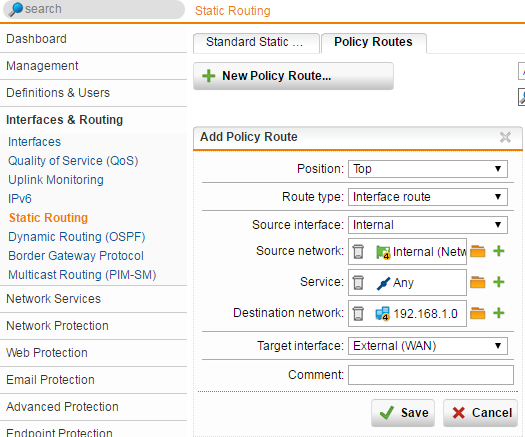Save the policy route

click(403, 413)
